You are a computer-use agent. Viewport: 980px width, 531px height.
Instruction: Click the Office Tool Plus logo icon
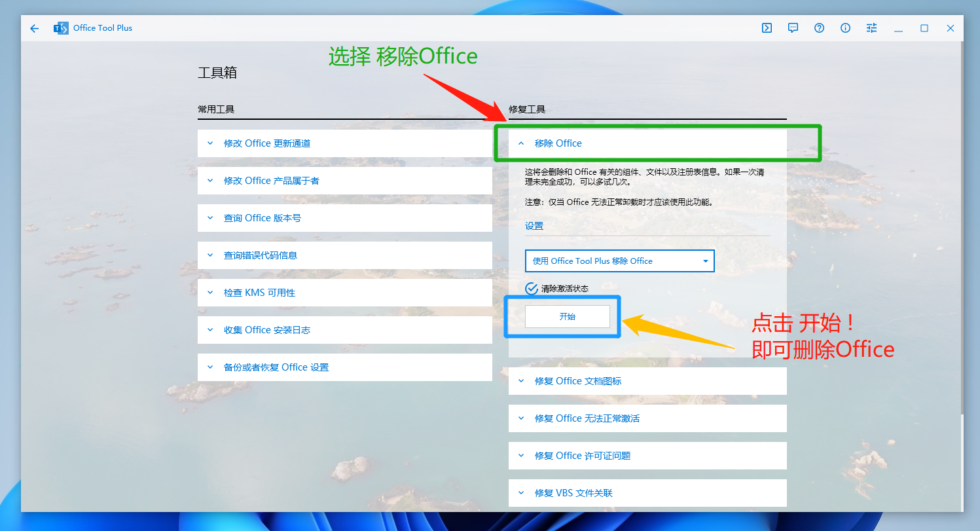coord(61,28)
